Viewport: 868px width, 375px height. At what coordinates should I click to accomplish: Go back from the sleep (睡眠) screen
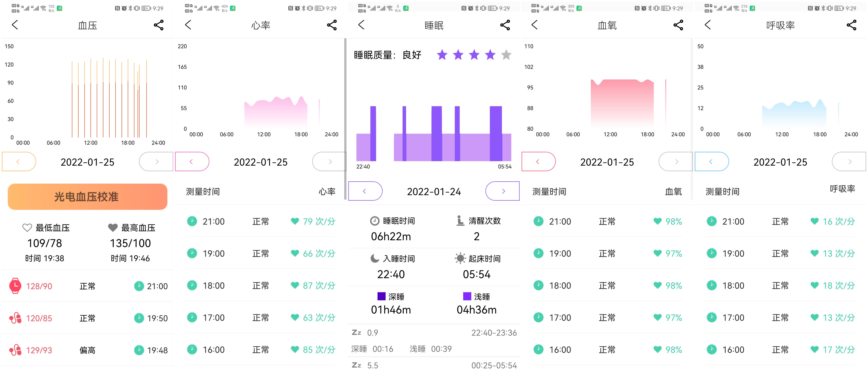pos(361,25)
